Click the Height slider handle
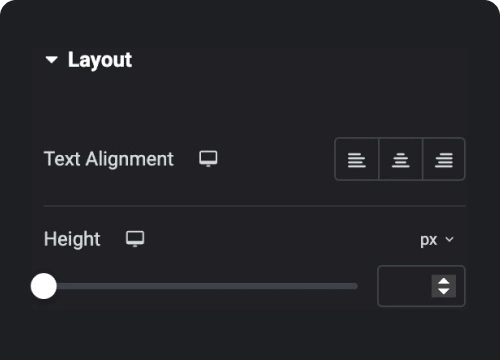This screenshot has width=500, height=360. point(44,286)
